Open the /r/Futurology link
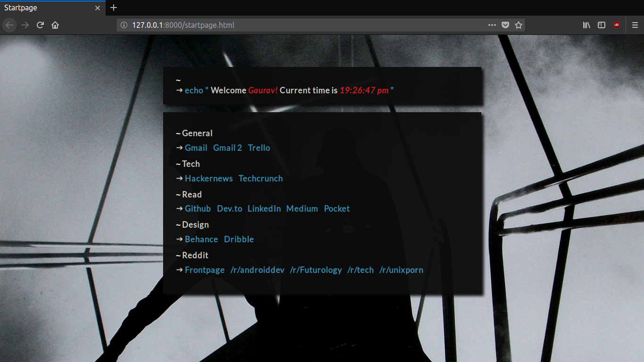The width and height of the screenshot is (644, 362). pyautogui.click(x=316, y=270)
